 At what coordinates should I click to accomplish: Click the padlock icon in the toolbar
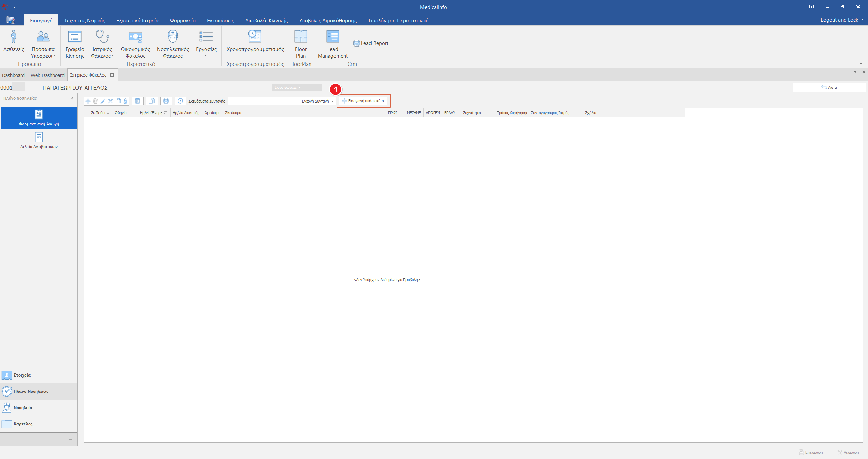[125, 101]
